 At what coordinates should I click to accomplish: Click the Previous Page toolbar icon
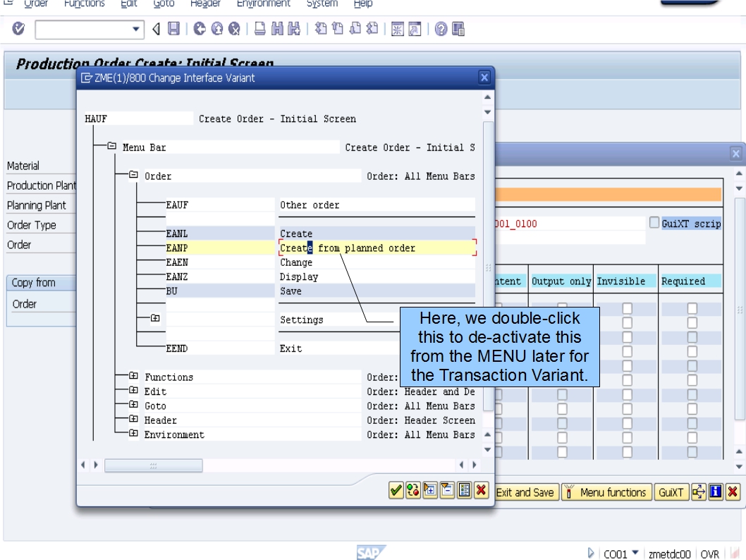click(x=338, y=29)
